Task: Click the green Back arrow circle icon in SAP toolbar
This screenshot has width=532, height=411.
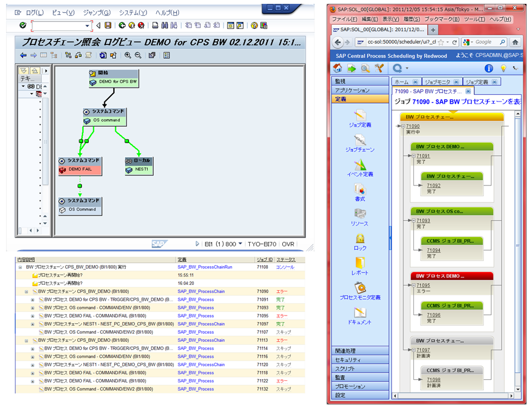Action: [x=122, y=25]
